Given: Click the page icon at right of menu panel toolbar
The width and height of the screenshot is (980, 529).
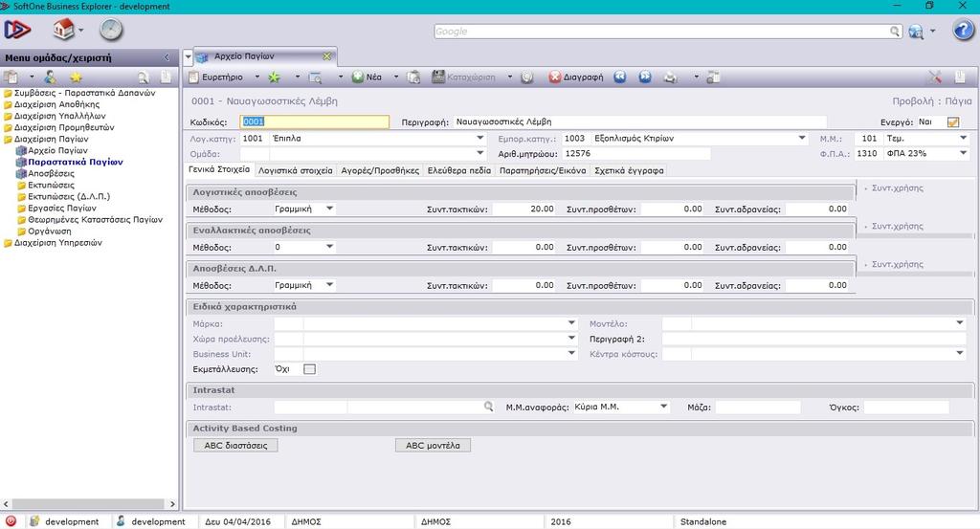Looking at the screenshot, I should coord(167,77).
